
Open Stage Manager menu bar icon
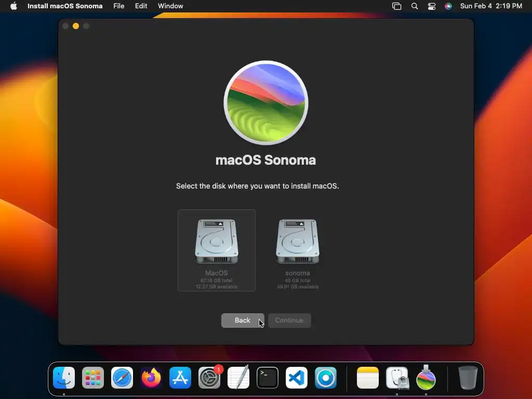396,6
